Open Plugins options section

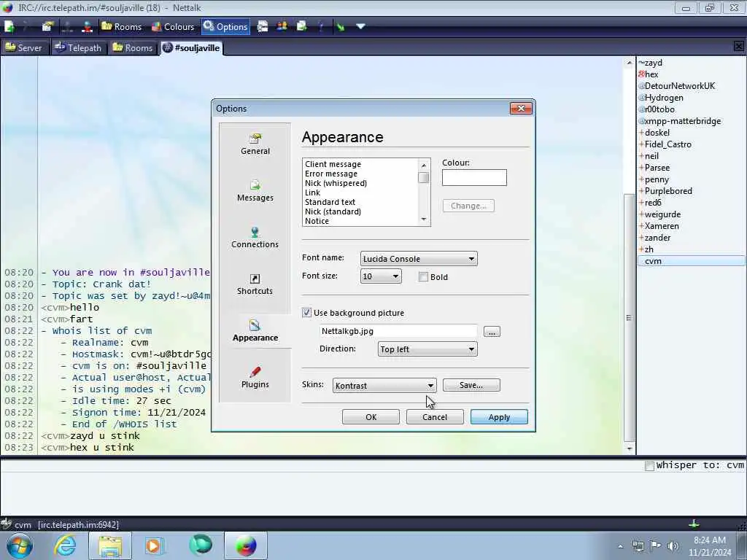coord(255,378)
